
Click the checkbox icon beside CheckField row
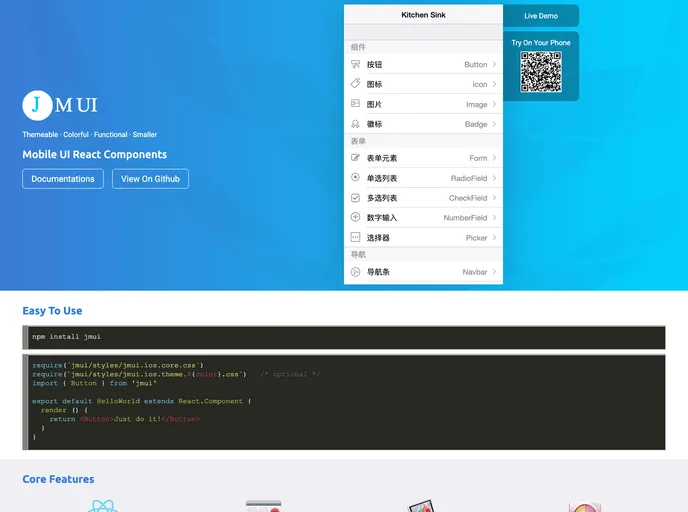tap(355, 198)
